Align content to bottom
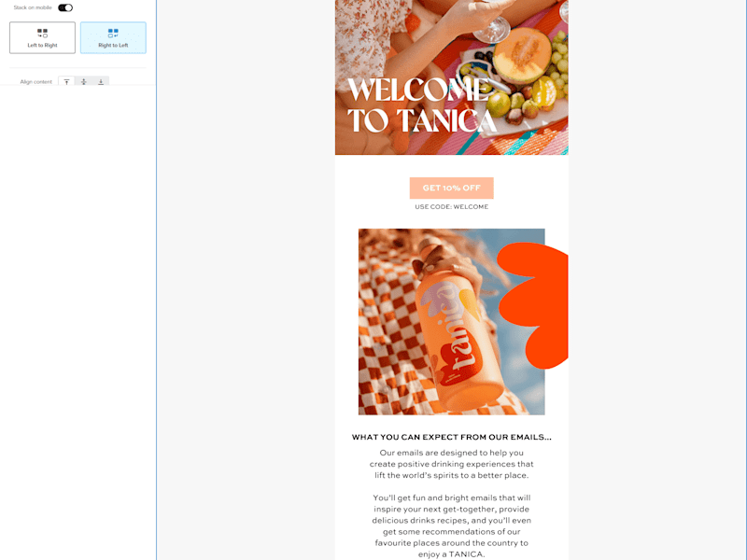 click(x=101, y=81)
